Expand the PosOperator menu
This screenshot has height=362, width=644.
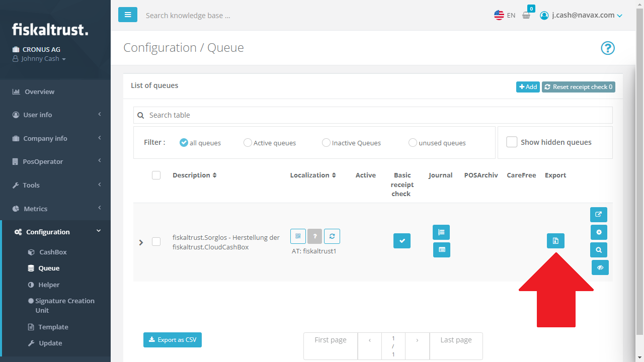click(55, 161)
